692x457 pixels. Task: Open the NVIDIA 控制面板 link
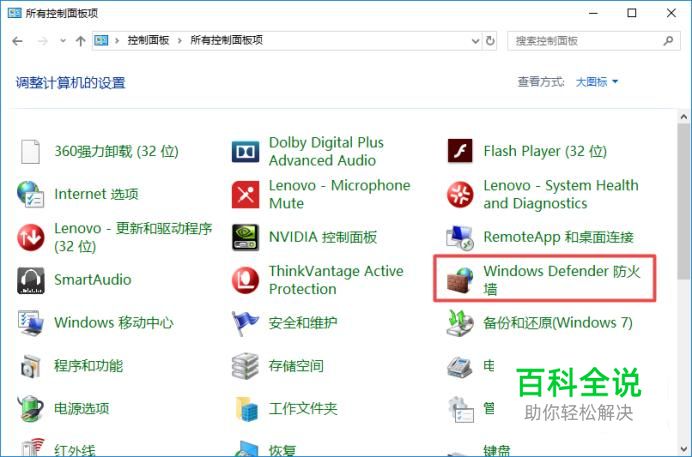coord(323,237)
